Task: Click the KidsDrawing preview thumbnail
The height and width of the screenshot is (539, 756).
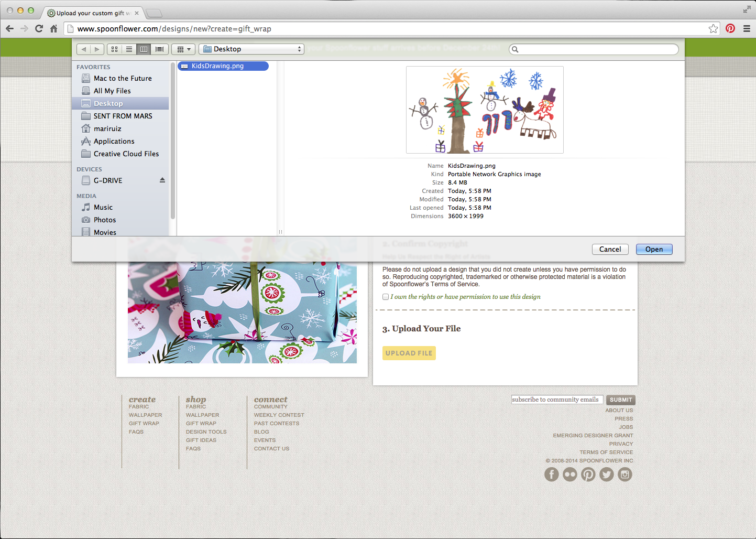Action: (x=485, y=110)
